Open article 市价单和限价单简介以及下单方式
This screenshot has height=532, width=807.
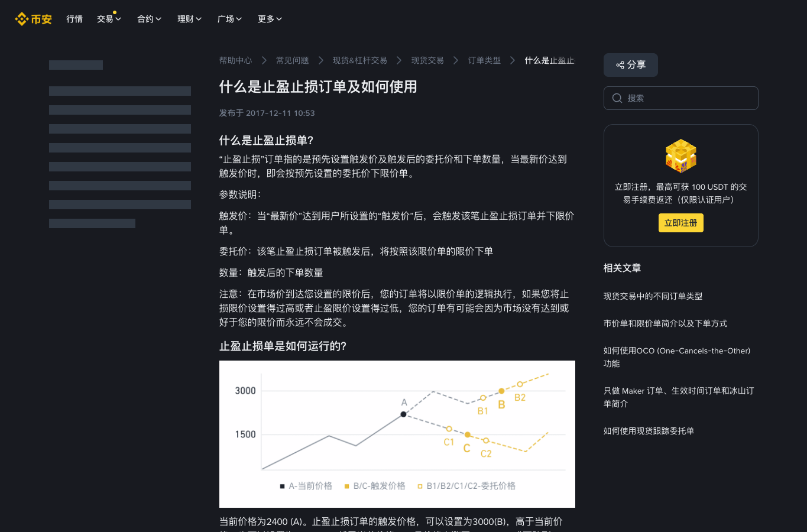coord(666,323)
